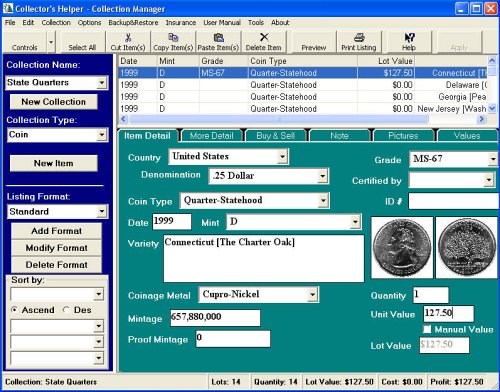Open the Tools menu
500x392 pixels.
(256, 23)
